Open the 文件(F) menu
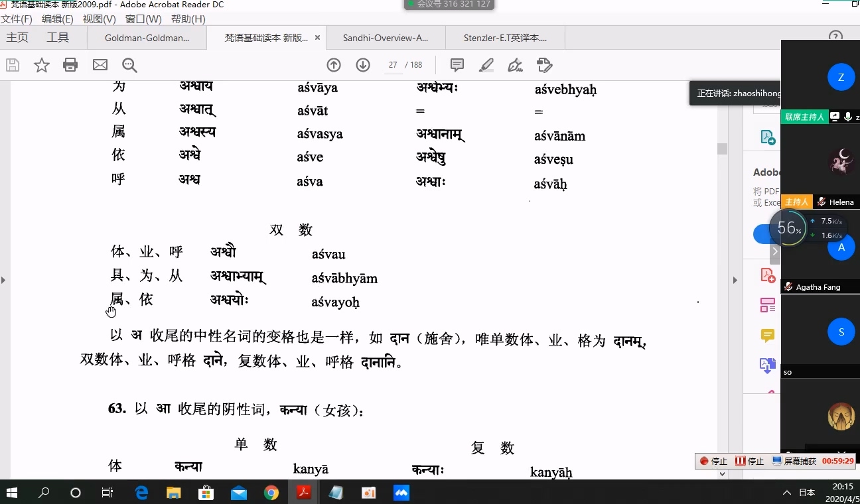Image resolution: width=860 pixels, height=504 pixels. tap(17, 19)
